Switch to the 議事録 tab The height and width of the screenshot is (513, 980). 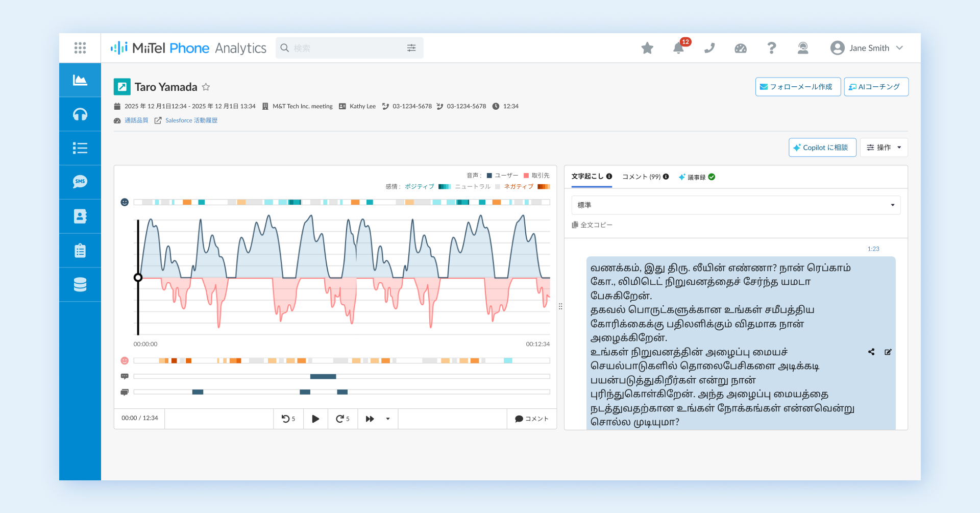click(697, 177)
